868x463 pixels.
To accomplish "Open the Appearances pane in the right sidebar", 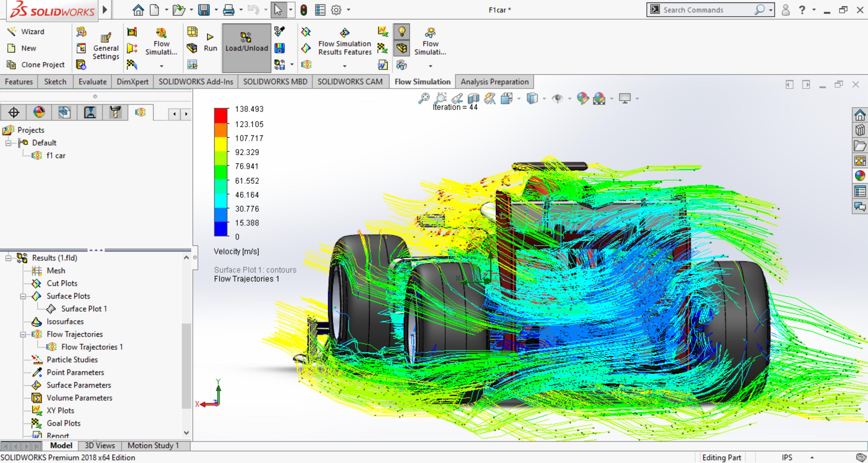I will click(860, 175).
